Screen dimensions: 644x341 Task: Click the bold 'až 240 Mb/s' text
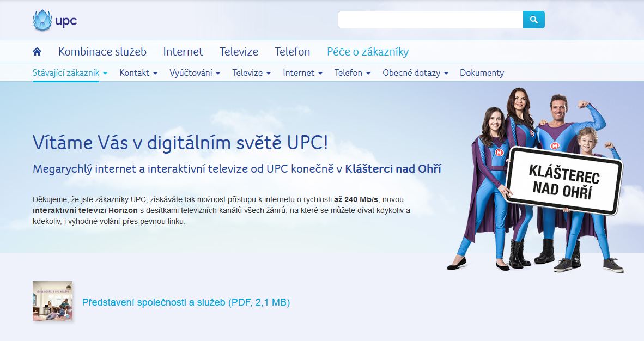point(356,200)
